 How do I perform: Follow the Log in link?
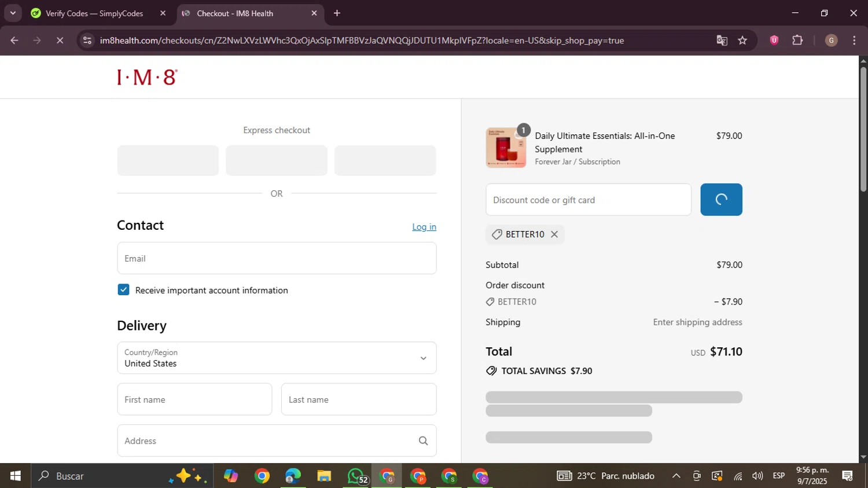coord(424,227)
